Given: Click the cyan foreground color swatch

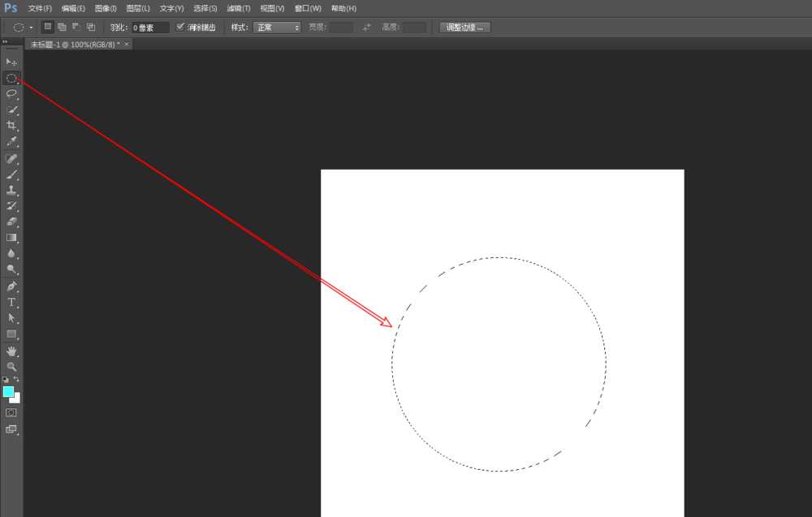Looking at the screenshot, I should tap(8, 391).
